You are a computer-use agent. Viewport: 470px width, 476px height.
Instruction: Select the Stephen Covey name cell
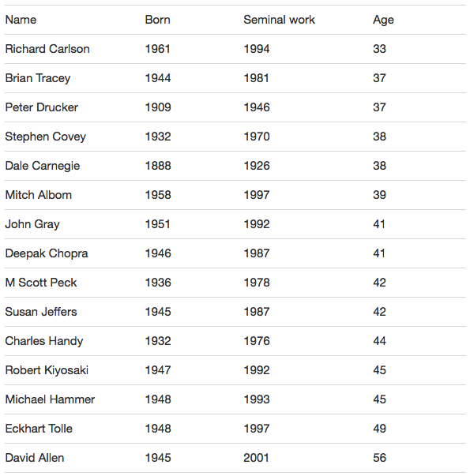click(x=46, y=137)
